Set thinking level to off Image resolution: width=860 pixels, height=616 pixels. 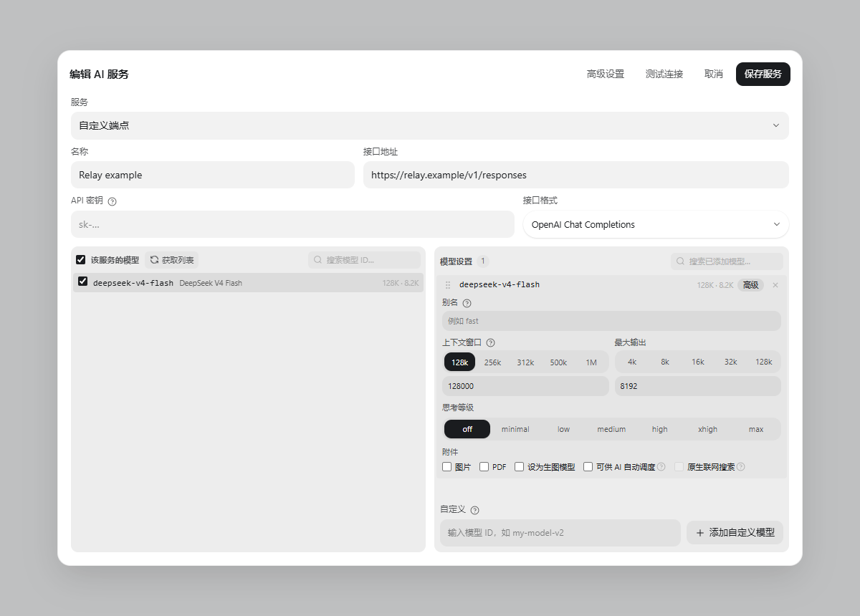pyautogui.click(x=467, y=429)
